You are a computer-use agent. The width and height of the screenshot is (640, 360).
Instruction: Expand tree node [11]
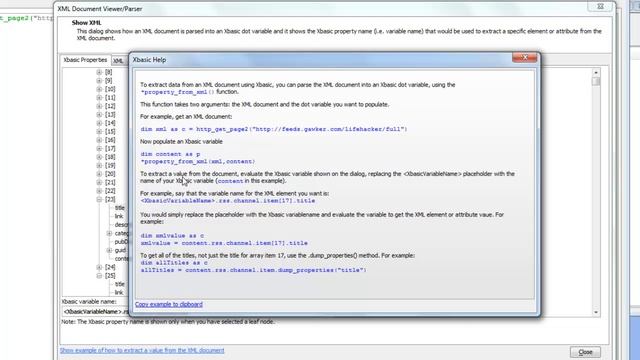coord(99,98)
